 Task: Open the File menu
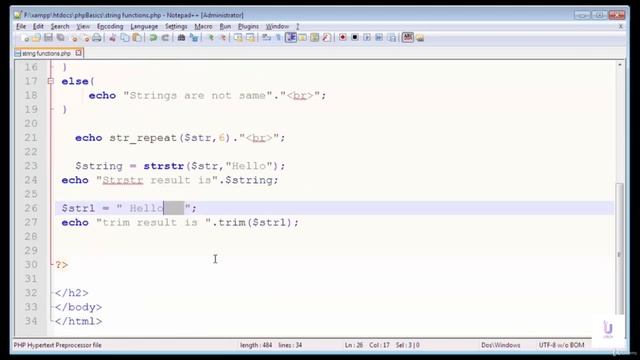pyautogui.click(x=21, y=27)
